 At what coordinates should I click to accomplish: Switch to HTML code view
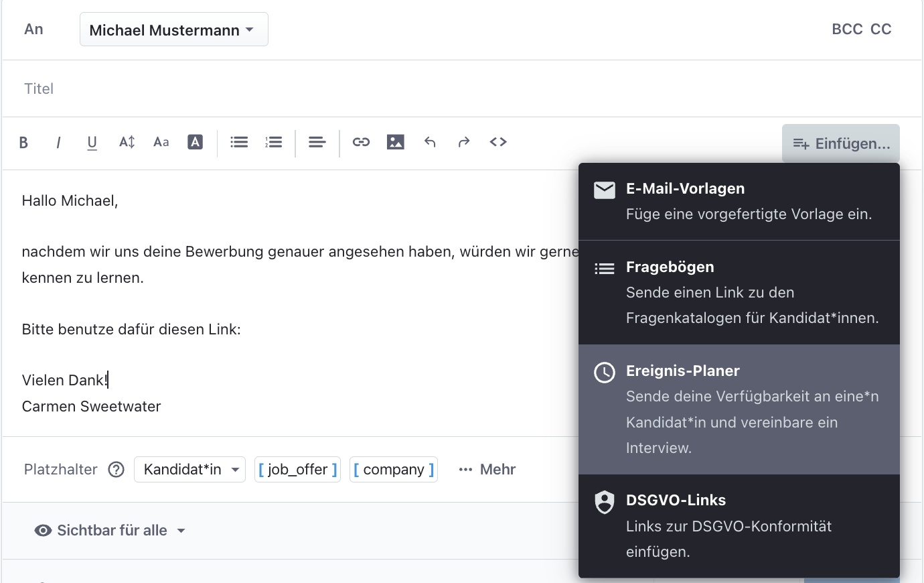point(498,142)
